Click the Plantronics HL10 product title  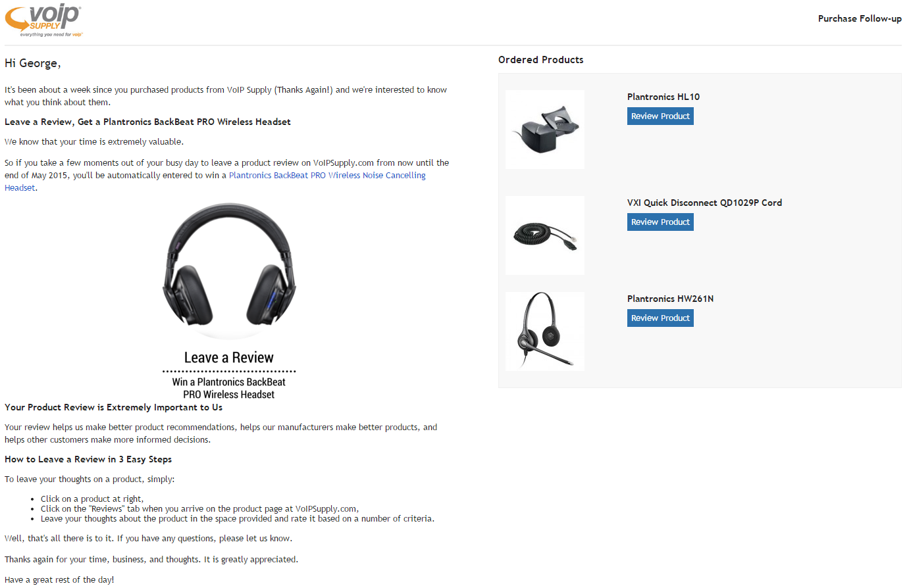663,97
